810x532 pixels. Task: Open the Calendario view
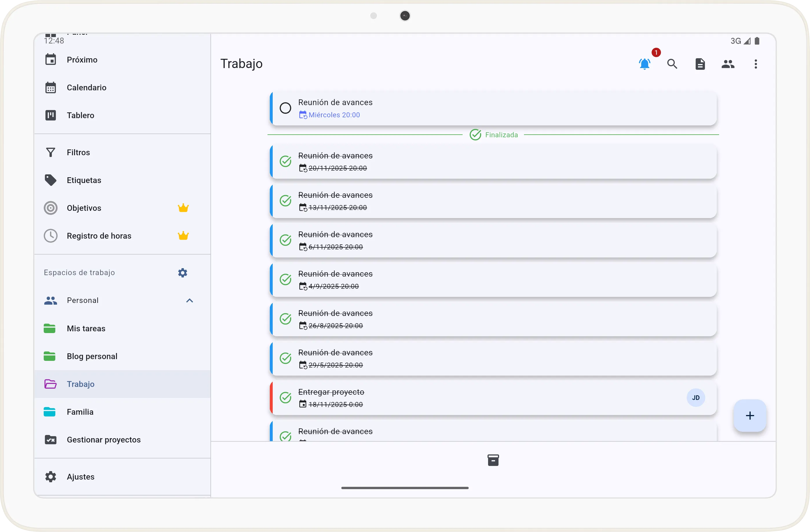[87, 87]
